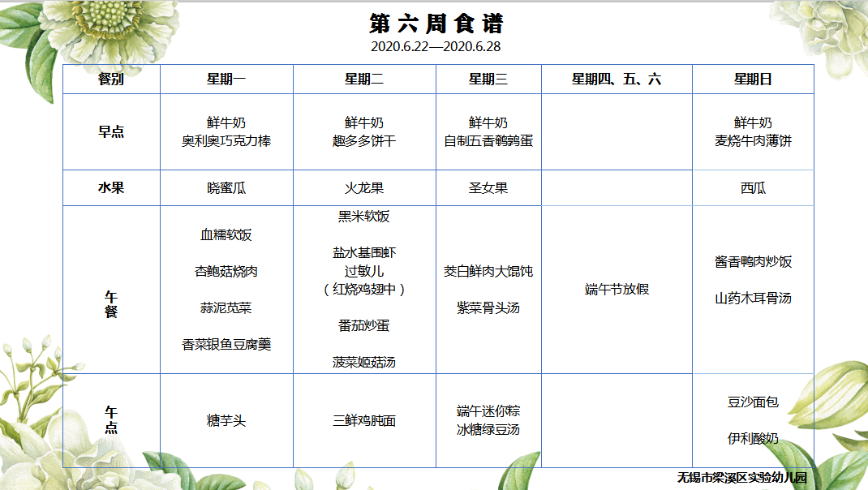Select the fruit 火龙果
868x490 pixels.
tap(363, 188)
